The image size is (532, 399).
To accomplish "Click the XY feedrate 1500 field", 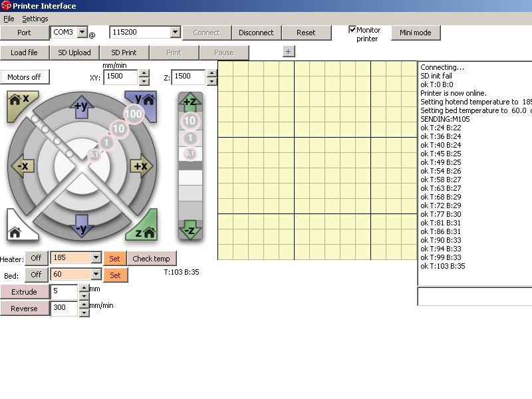I will pos(121,76).
